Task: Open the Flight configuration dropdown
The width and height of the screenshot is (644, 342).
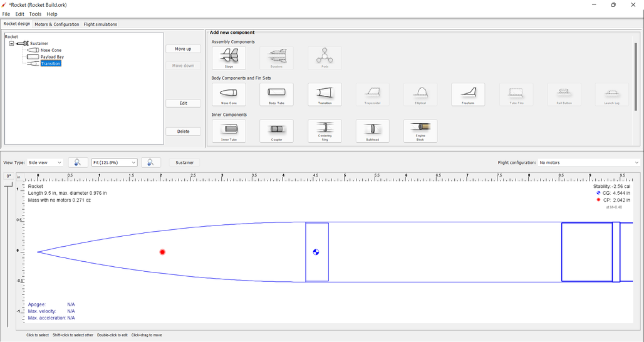Action: click(x=589, y=163)
